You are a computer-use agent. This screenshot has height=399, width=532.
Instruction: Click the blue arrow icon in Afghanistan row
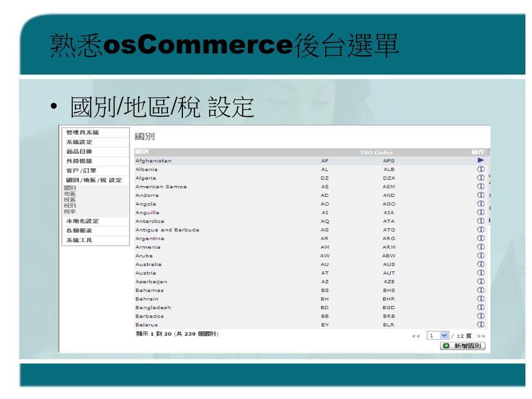click(x=481, y=160)
